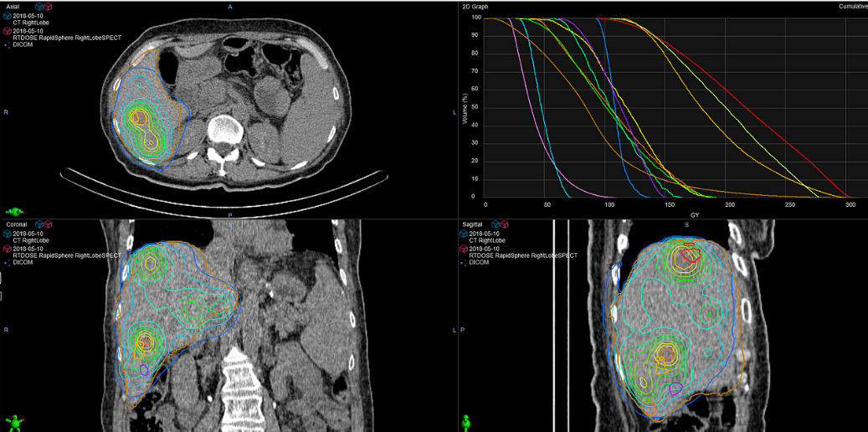This screenshot has height=432, width=868.
Task: Click the spine in the Coronal CT slice
Action: 241,388
